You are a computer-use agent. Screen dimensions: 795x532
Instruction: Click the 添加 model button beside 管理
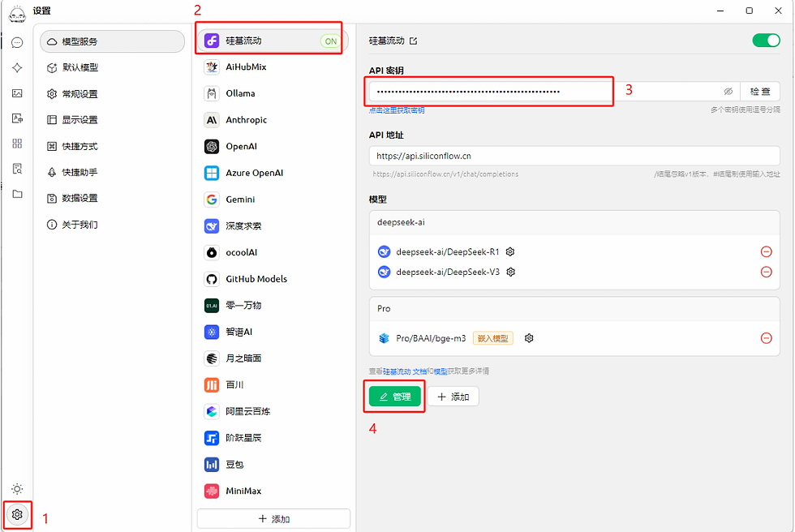(x=453, y=397)
